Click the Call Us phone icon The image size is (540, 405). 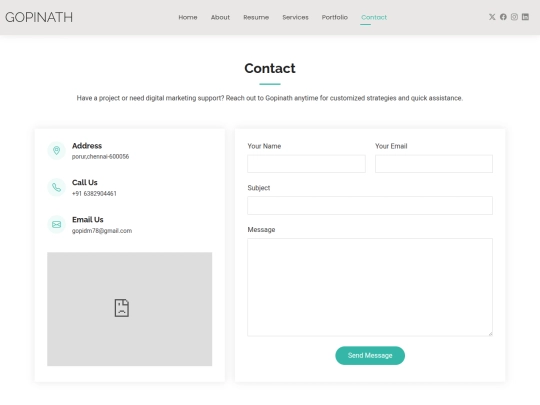tap(56, 187)
